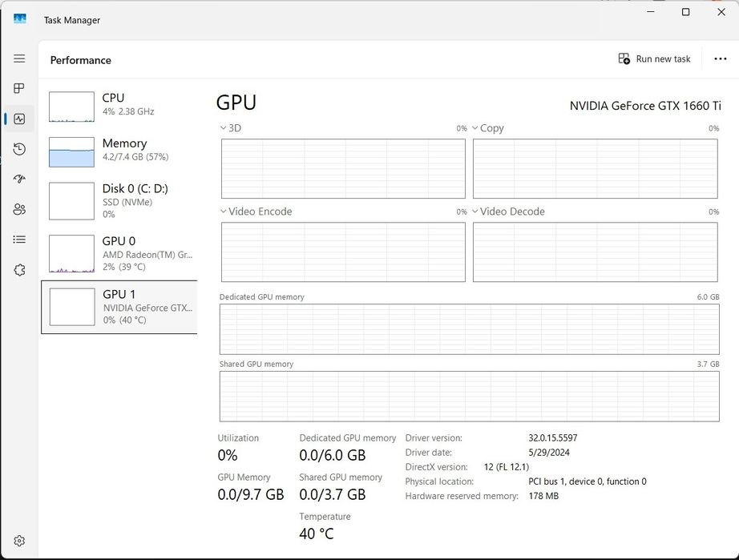Click the Video Encode graph area
The width and height of the screenshot is (739, 560).
pyautogui.click(x=343, y=252)
